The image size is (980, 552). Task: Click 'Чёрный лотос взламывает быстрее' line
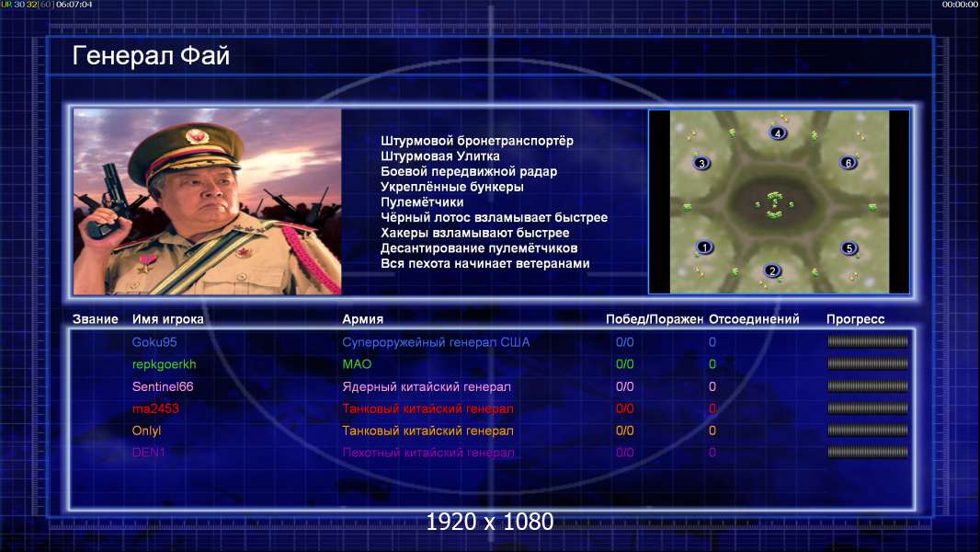click(x=494, y=217)
